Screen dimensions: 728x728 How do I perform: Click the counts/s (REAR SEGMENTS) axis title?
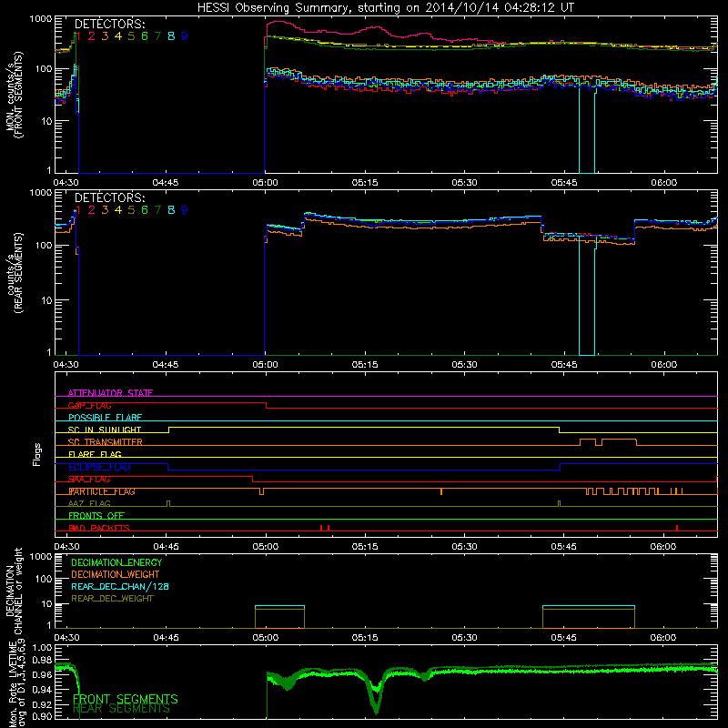[x=14, y=273]
